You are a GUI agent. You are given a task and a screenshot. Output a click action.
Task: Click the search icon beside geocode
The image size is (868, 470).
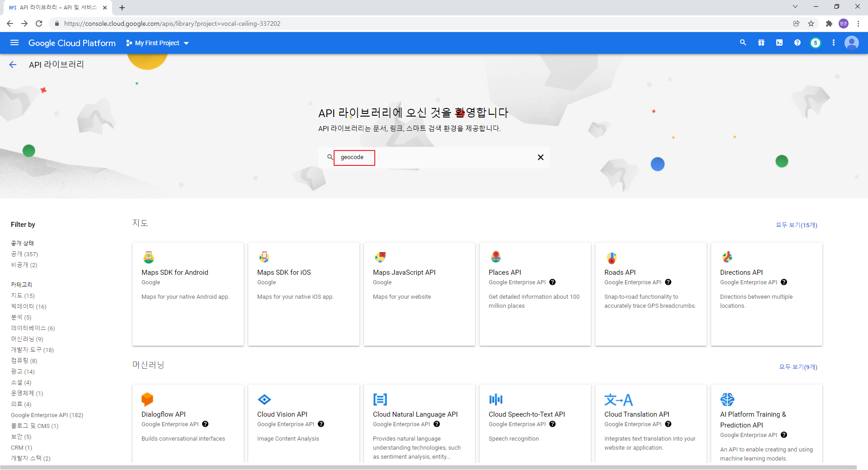pyautogui.click(x=330, y=157)
